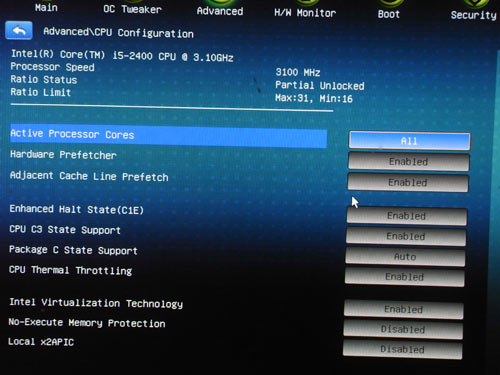
Task: Open Adjacent Cache Line Prefetch value selector
Action: pos(408,182)
